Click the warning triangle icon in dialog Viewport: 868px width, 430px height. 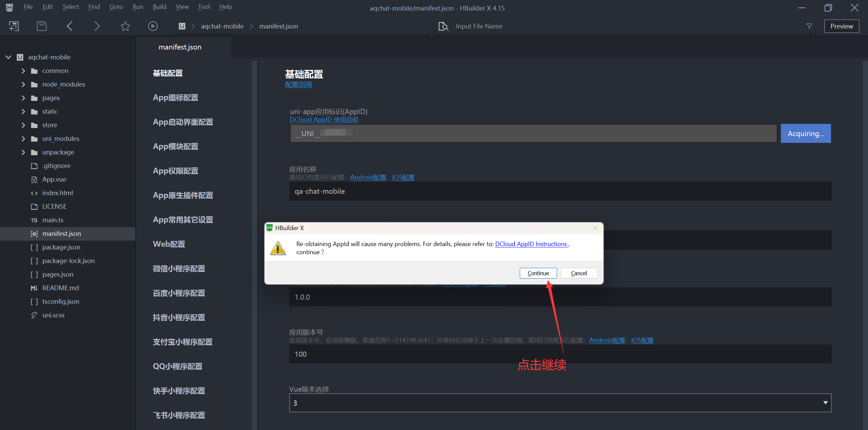(x=278, y=248)
